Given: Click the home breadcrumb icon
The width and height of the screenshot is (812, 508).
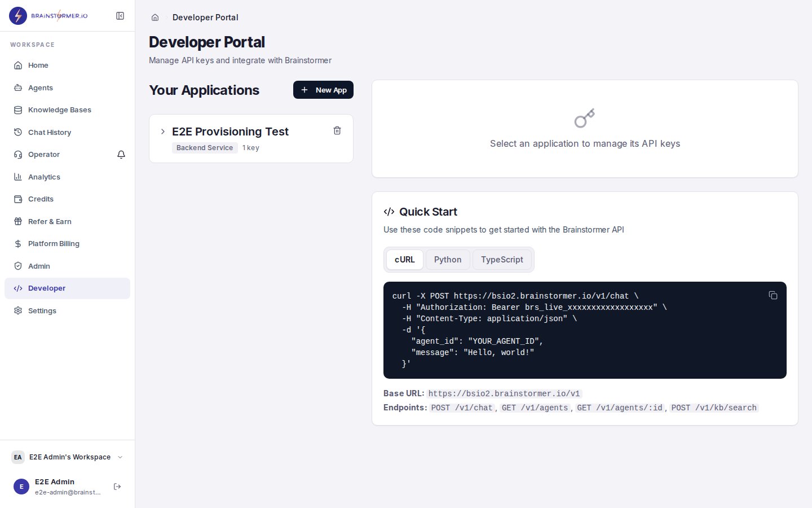Looking at the screenshot, I should [155, 17].
